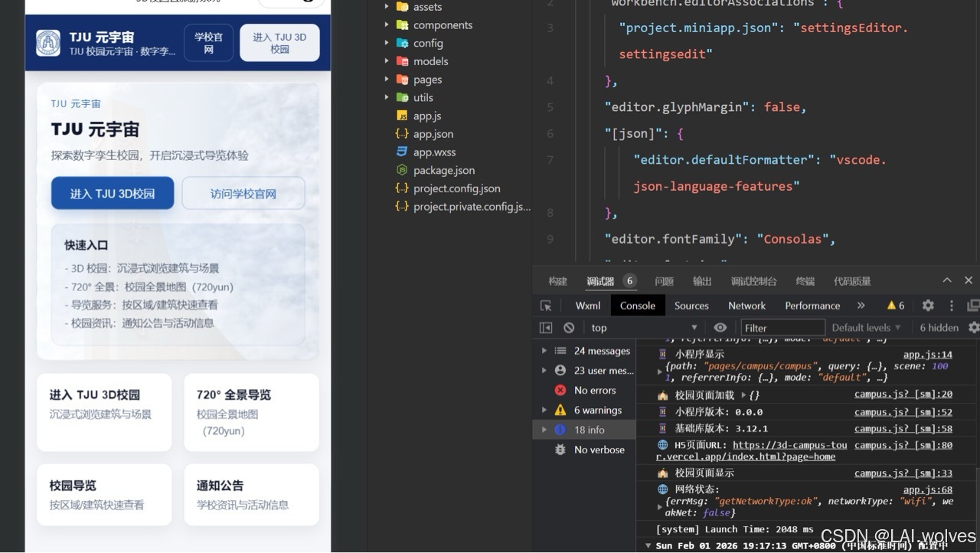The width and height of the screenshot is (980, 553).
Task: Click the header 学校官网 button
Action: pos(208,43)
